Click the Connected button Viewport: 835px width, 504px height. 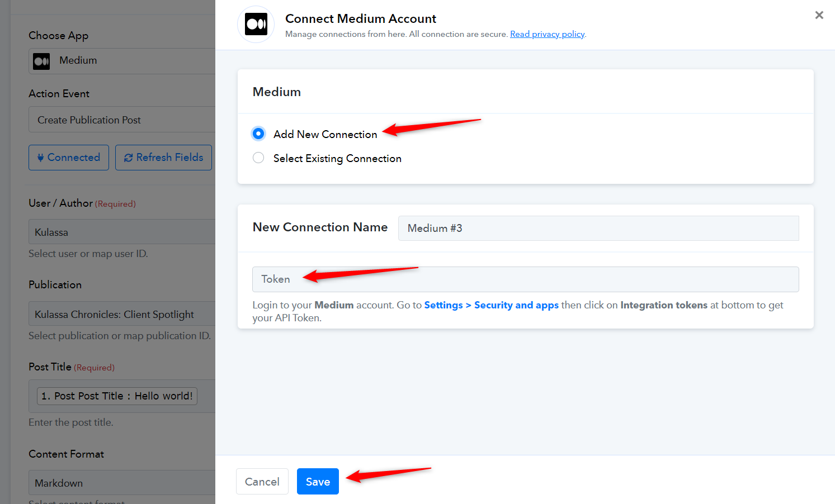(69, 158)
